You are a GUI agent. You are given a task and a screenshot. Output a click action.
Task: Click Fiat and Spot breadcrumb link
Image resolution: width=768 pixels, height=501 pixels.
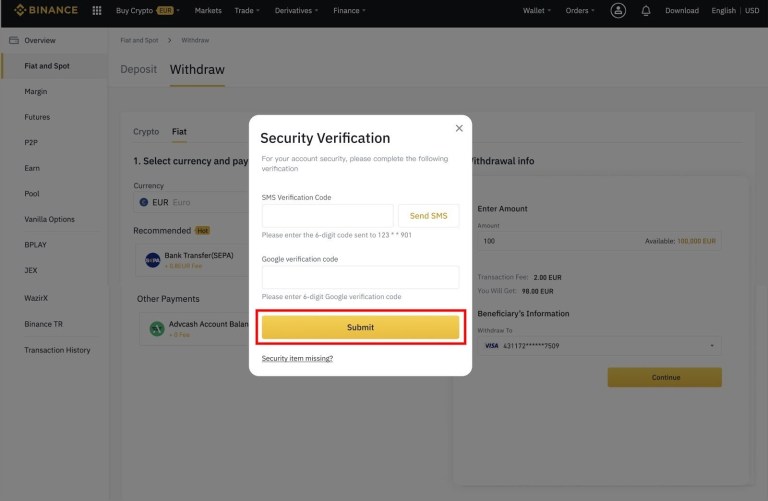139,40
